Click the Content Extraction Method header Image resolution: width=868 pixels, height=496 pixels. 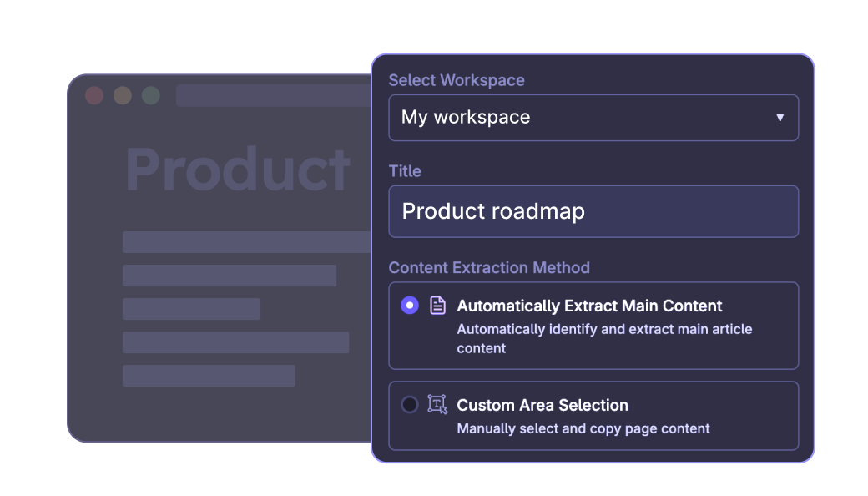coord(489,268)
